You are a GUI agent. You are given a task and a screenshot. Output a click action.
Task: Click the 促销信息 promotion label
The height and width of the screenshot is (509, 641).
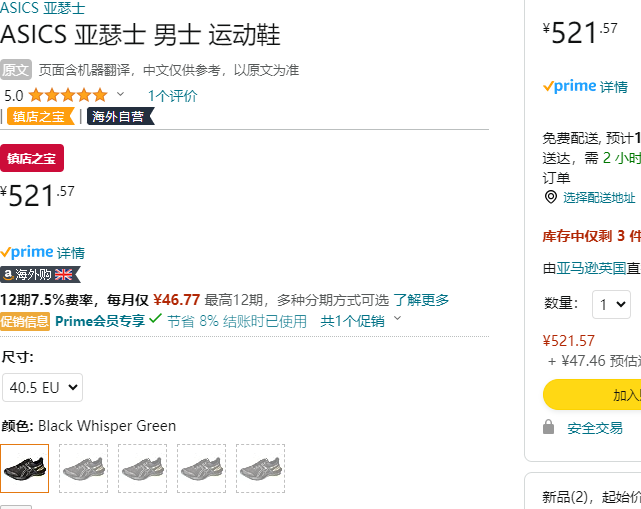pos(25,321)
